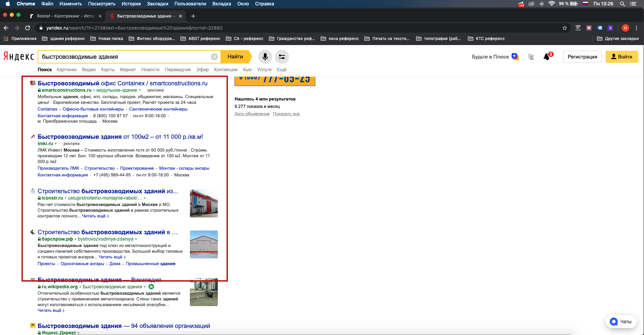Screen dimensions: 644x335
Task: Click the Войти login button
Action: [x=622, y=57]
